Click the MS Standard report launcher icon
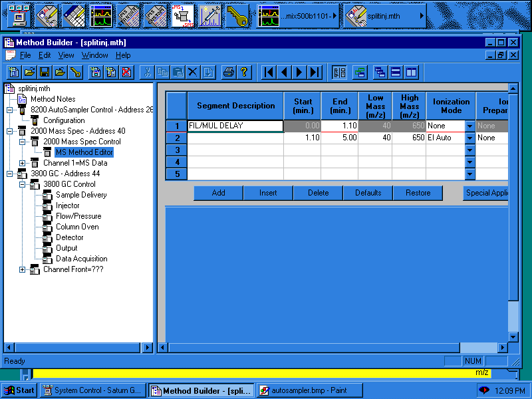 point(128,15)
